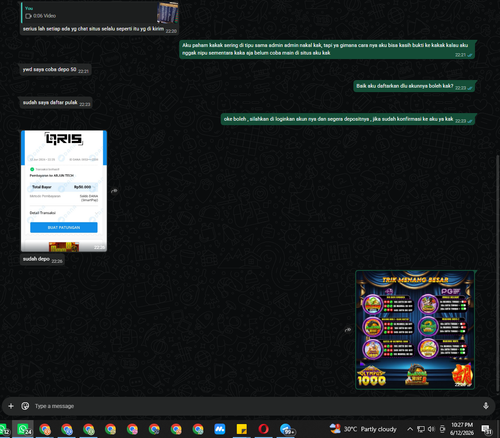
Task: Open the Chrome icon beside WhatsApp 24
Action: click(x=45, y=429)
